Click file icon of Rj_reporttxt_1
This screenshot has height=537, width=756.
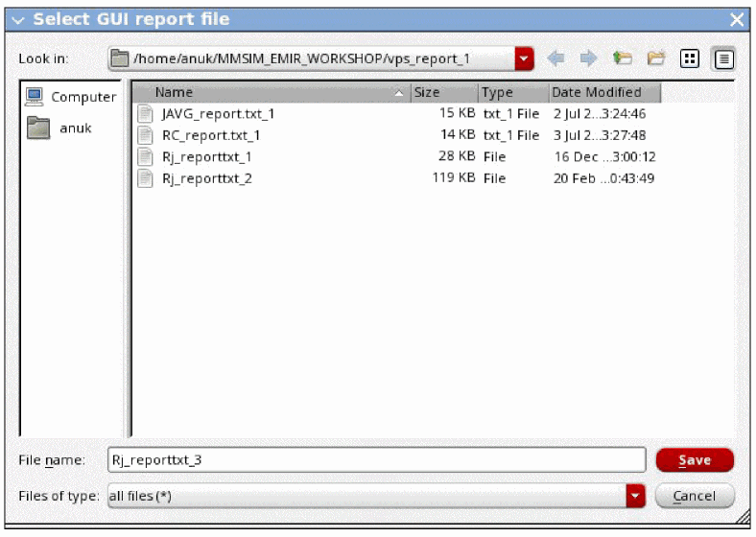pyautogui.click(x=145, y=157)
